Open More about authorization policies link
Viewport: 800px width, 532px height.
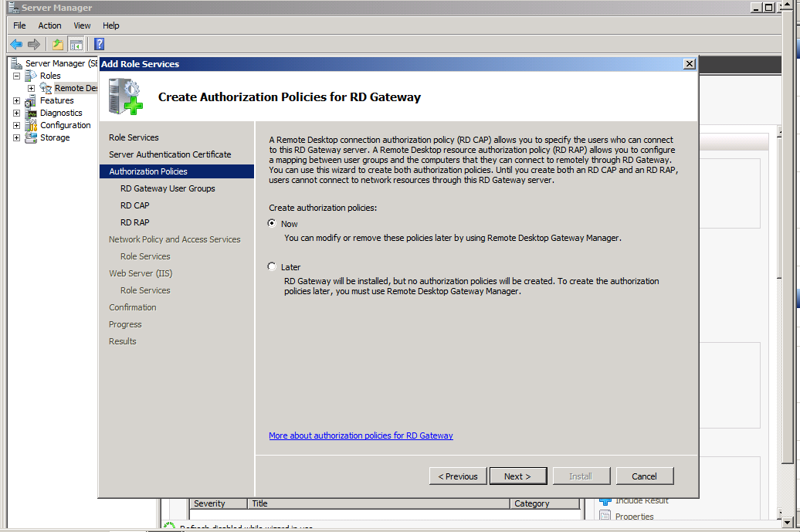pyautogui.click(x=361, y=435)
